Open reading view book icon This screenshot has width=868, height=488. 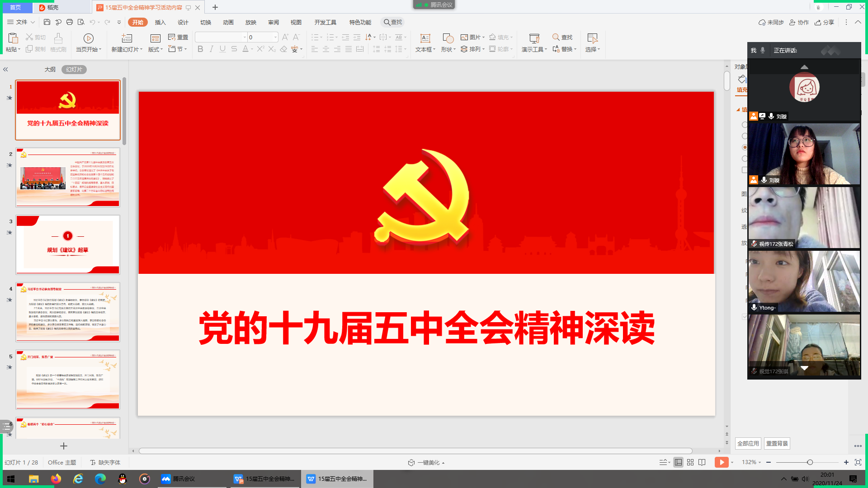coord(702,462)
